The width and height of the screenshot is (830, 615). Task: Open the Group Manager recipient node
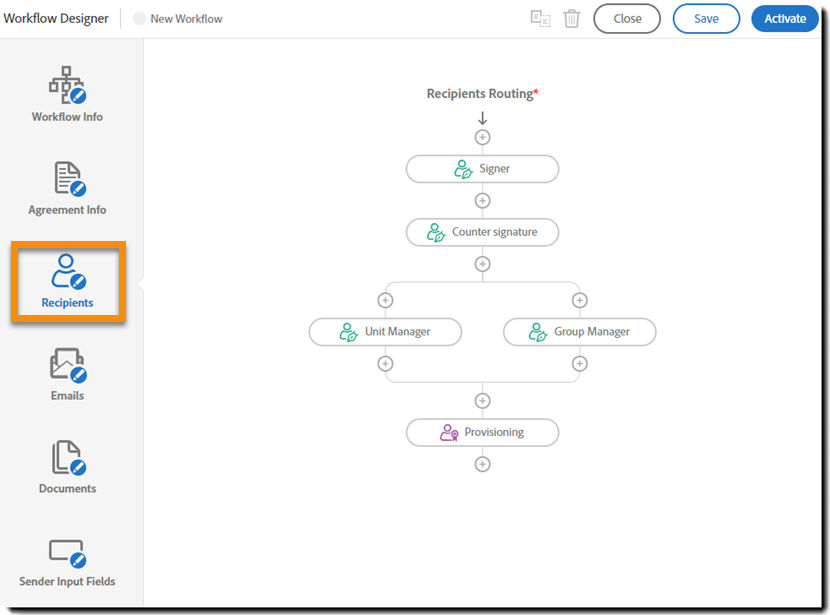579,331
